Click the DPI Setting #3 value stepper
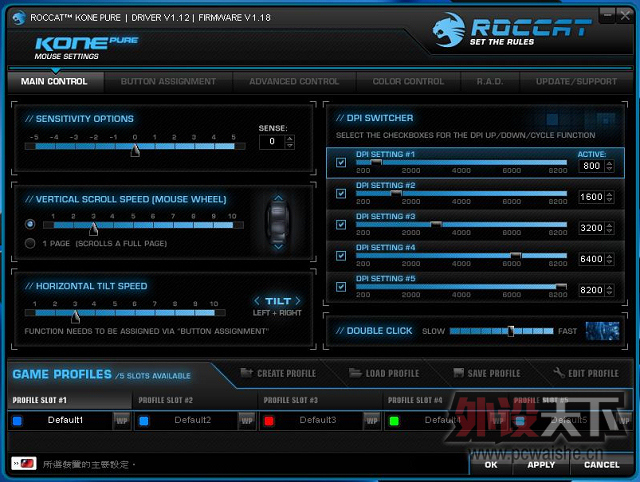The height and width of the screenshot is (482, 640). click(609, 228)
